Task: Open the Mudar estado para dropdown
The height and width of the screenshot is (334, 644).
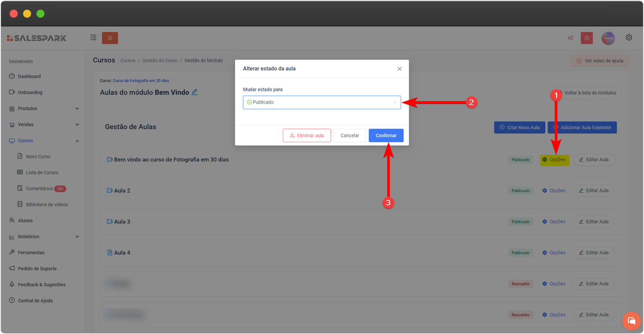Action: [x=322, y=102]
